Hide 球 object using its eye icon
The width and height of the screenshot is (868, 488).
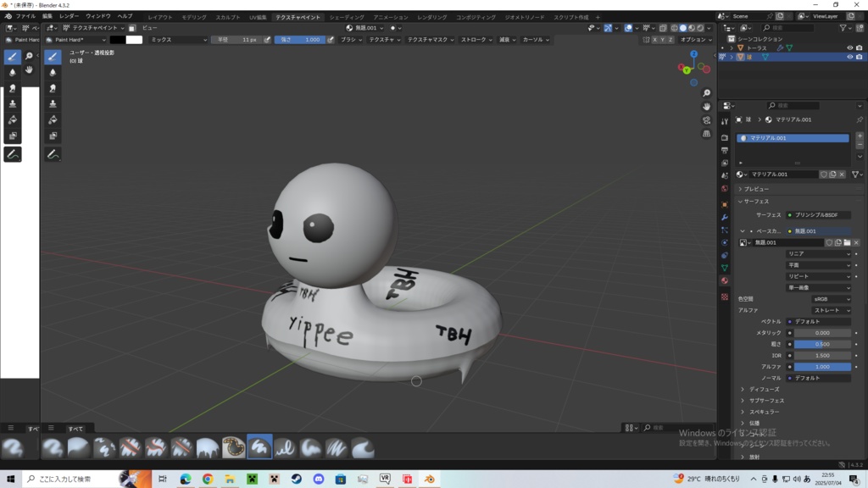click(849, 57)
